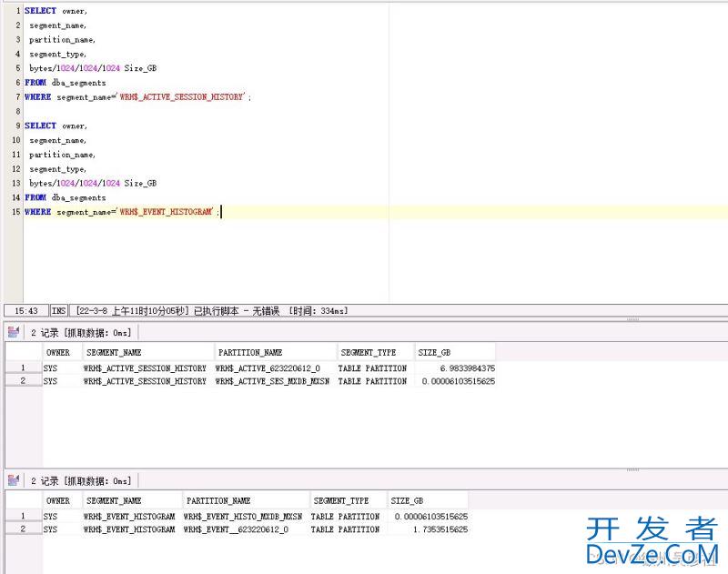Click the 15:43 cursor position box
The height and width of the screenshot is (574, 728).
26,310
